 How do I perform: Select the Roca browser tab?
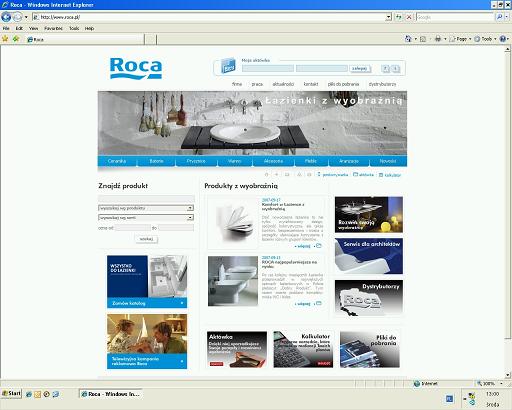tap(85, 39)
